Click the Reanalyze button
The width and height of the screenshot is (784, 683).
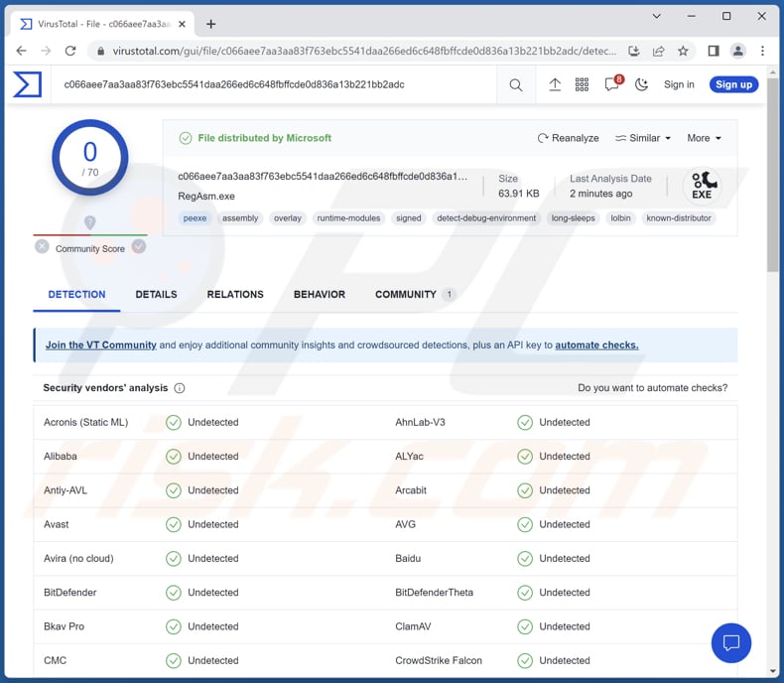click(x=568, y=138)
